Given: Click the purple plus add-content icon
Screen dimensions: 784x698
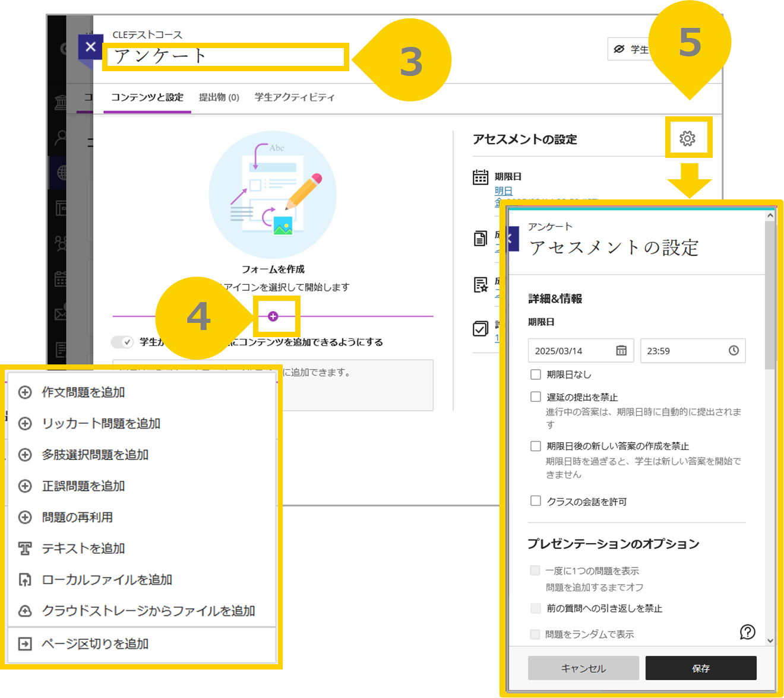Looking at the screenshot, I should click(273, 316).
